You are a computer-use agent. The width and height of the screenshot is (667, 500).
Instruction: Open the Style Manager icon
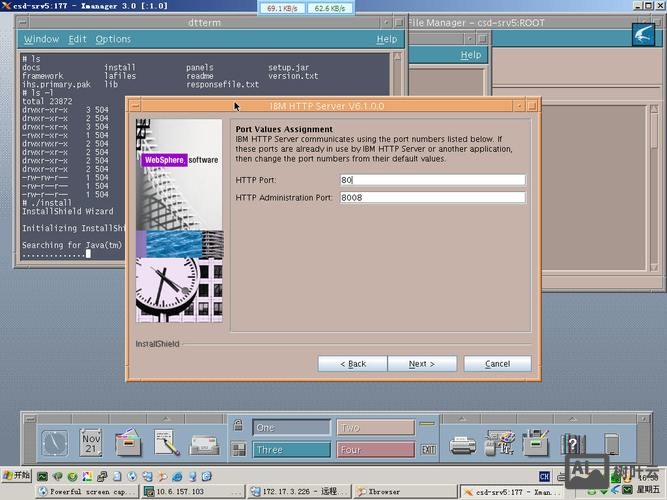coord(499,441)
